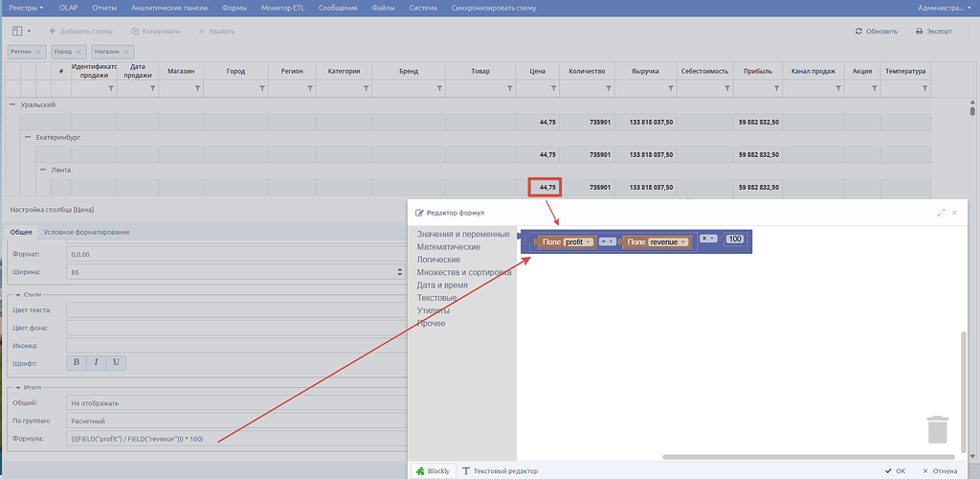Click the Экспорт printer icon
Image resolution: width=980 pixels, height=479 pixels.
point(920,32)
